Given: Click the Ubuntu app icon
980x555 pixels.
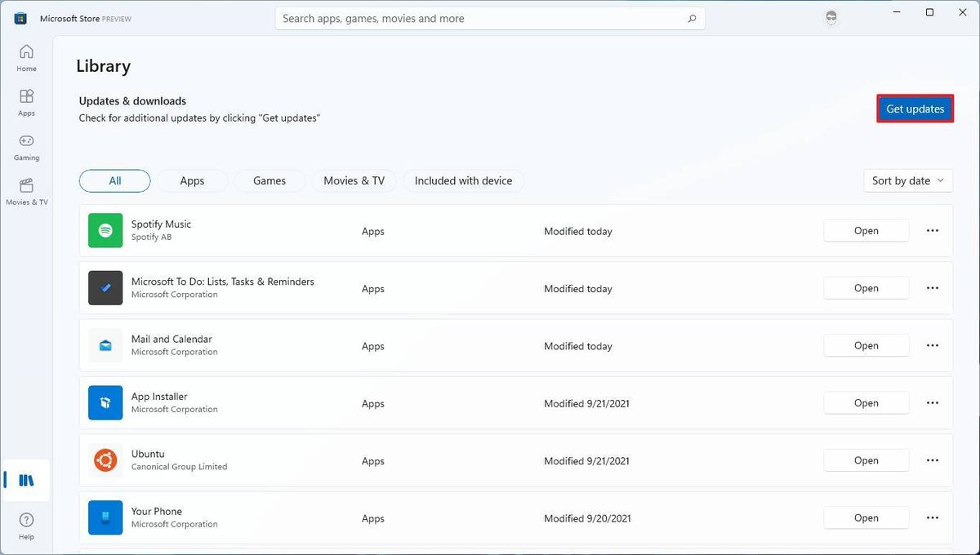Looking at the screenshot, I should coord(105,460).
